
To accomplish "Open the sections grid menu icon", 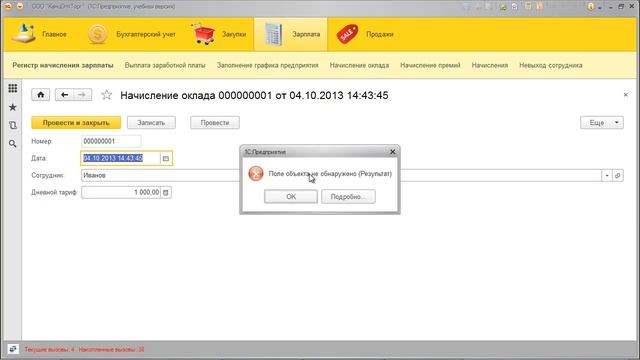I will [x=13, y=88].
